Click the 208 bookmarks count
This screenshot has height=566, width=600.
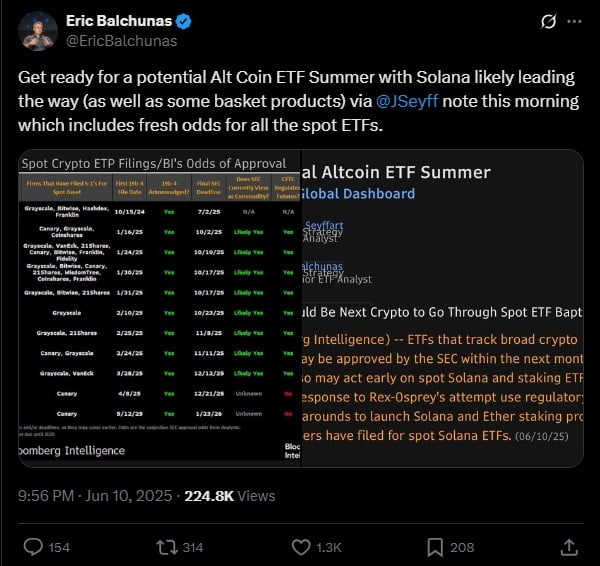coord(463,547)
